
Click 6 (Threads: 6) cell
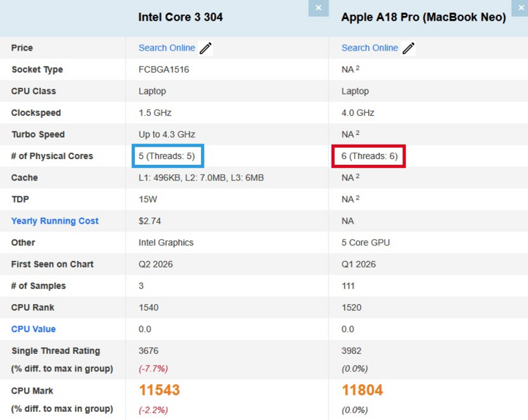[x=370, y=156]
